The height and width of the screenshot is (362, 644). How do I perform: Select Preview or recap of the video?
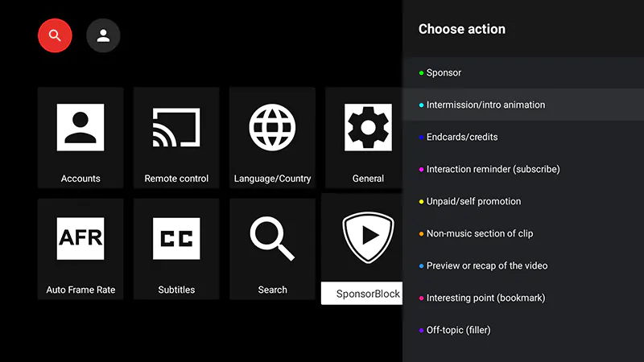click(523, 265)
